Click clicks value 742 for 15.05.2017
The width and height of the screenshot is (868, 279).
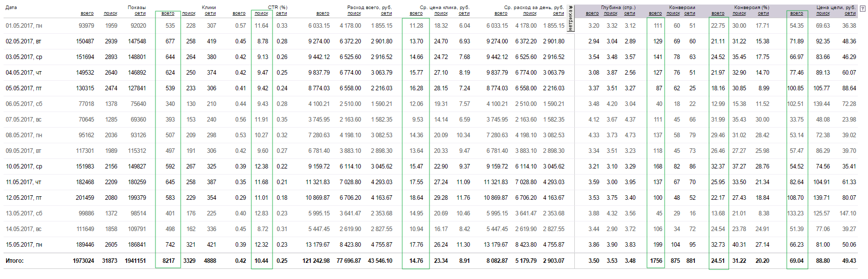click(170, 245)
